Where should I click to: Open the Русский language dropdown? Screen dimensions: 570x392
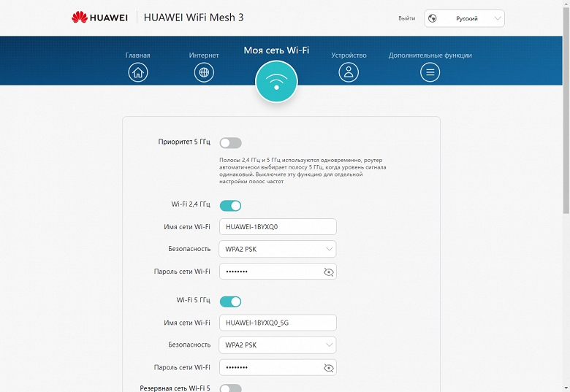click(464, 18)
